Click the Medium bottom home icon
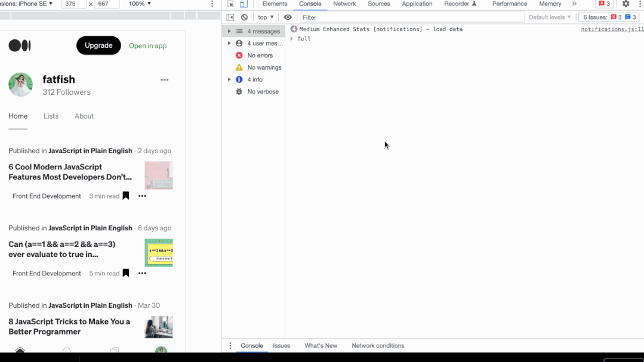This screenshot has width=644, height=362. [x=20, y=349]
